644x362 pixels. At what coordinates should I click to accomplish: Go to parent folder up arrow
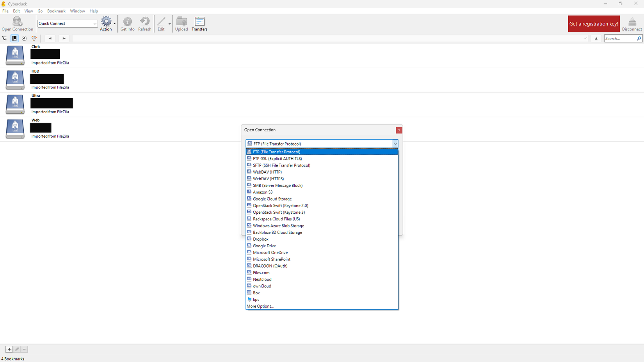point(596,38)
